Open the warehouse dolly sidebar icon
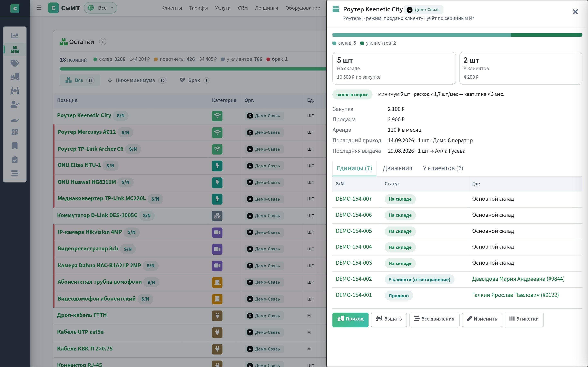Screen dimensions: 588x367 tap(15, 77)
